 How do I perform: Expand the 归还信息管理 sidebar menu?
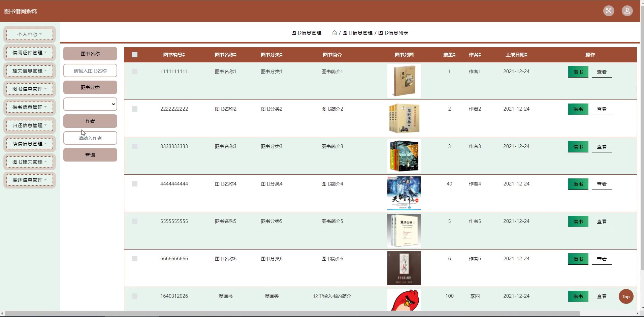pos(30,125)
